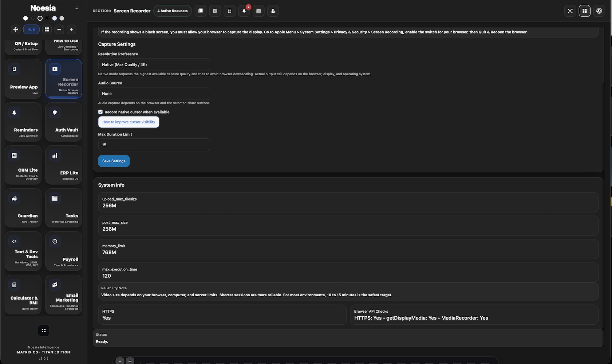The height and width of the screenshot is (364, 612).
Task: Select the light blue theme color dot
Action: click(x=55, y=18)
